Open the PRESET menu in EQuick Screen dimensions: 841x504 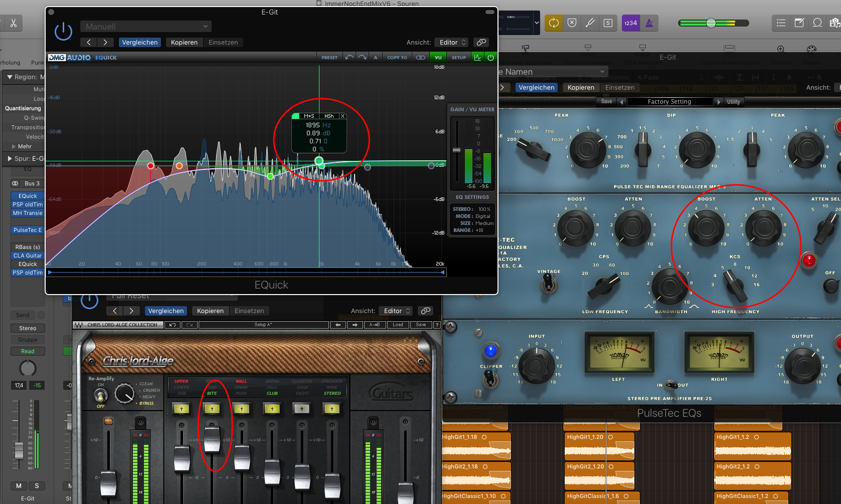(x=329, y=58)
